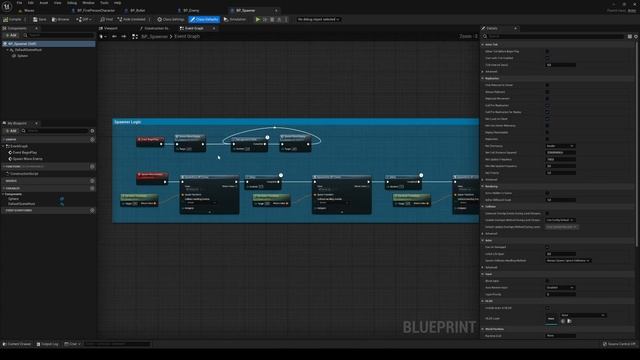640x360 pixels.
Task: Collapse the EventGraph tree entry
Action: tap(4, 146)
